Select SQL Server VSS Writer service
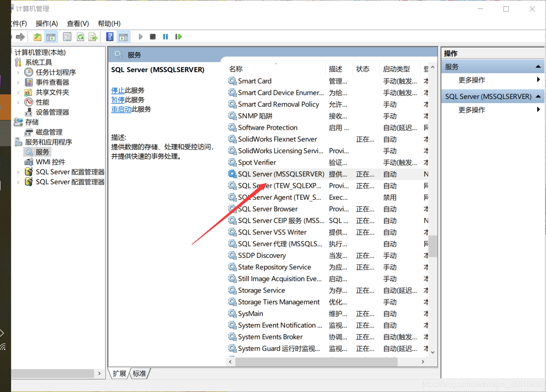Image resolution: width=546 pixels, height=392 pixels. click(327, 232)
